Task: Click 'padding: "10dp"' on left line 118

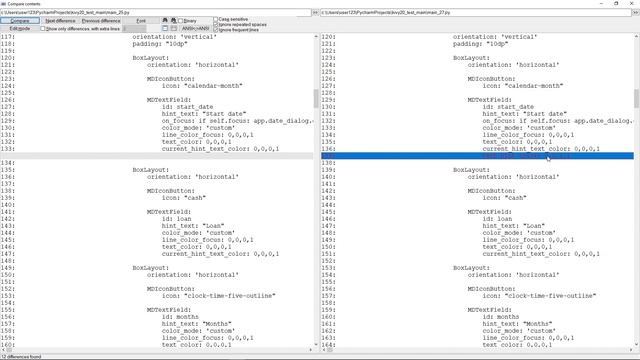Action: (160, 44)
